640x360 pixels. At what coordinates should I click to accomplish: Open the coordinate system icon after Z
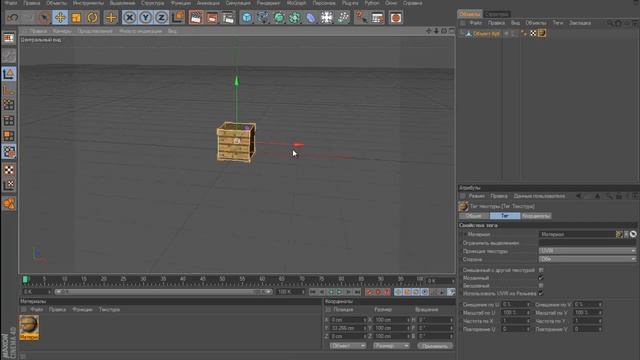(x=178, y=18)
